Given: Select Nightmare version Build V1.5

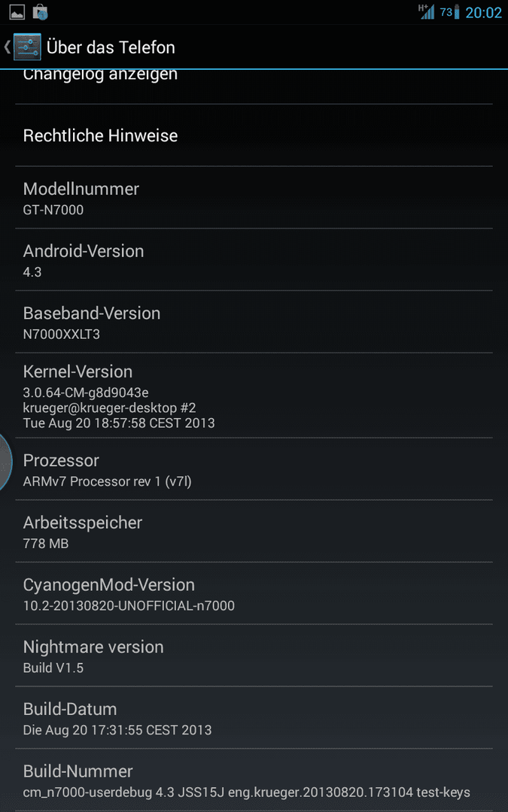Looking at the screenshot, I should (254, 655).
